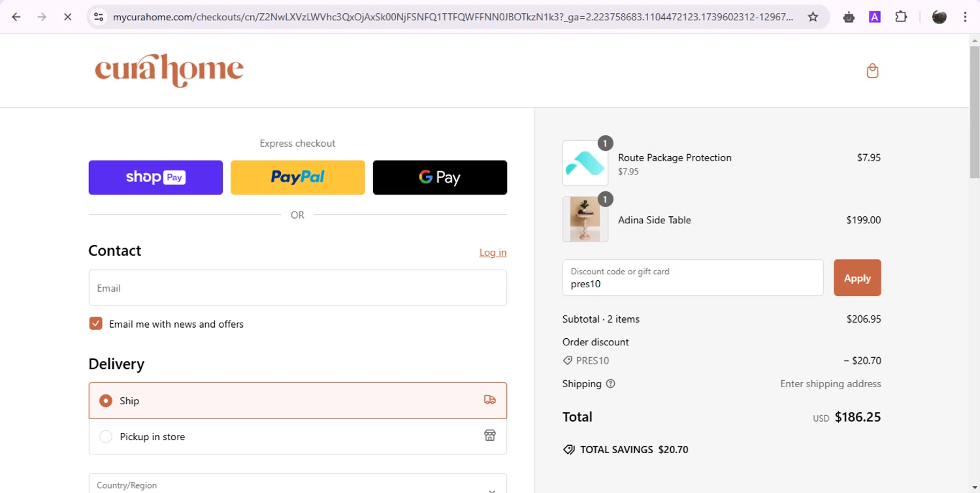Click the Route Package Protection thumbnail
This screenshot has height=493, width=980.
[585, 163]
